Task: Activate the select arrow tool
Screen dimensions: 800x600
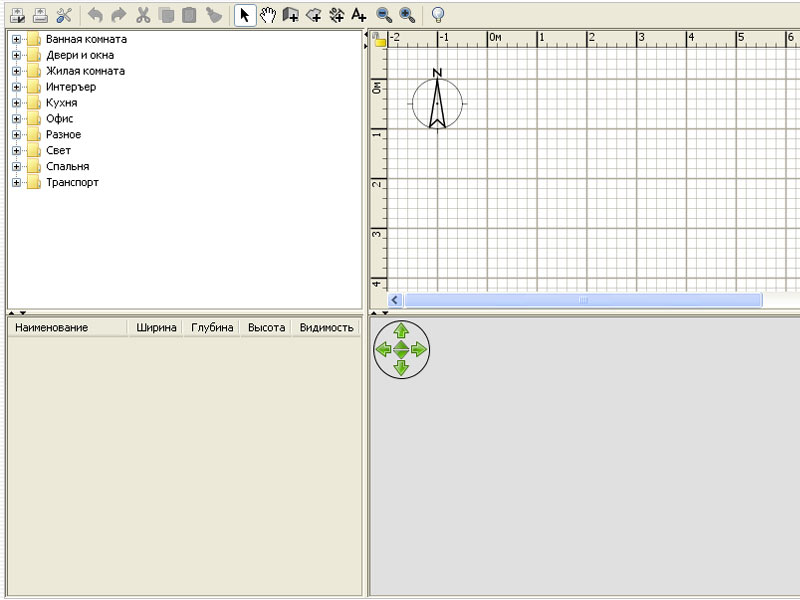Action: (245, 15)
